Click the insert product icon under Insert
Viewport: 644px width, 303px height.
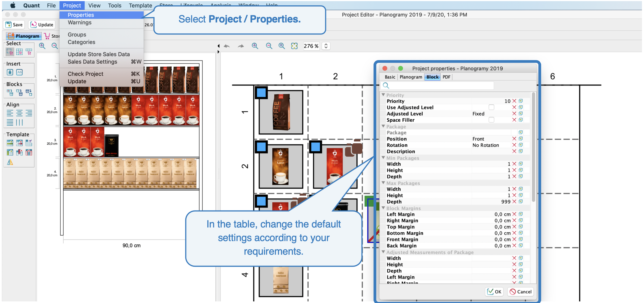tap(10, 72)
